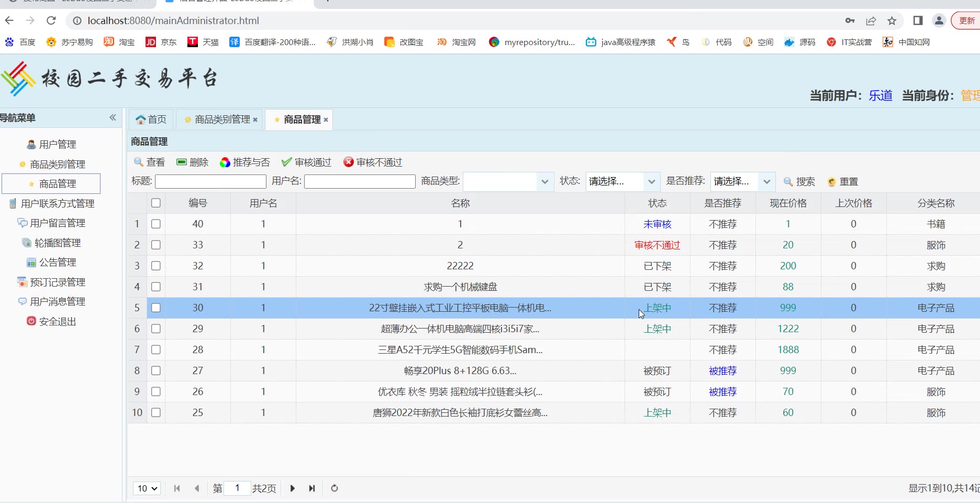The image size is (980, 503).
Task: Go to the next page arrow
Action: point(292,488)
